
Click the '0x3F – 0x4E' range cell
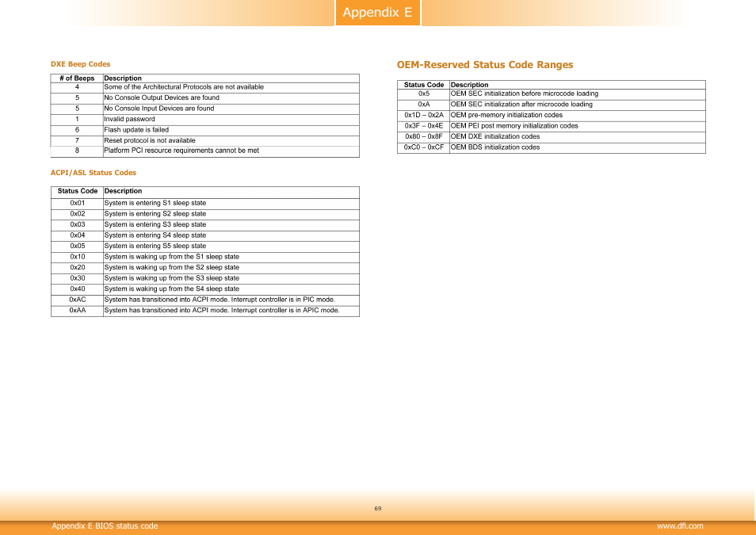tap(424, 126)
